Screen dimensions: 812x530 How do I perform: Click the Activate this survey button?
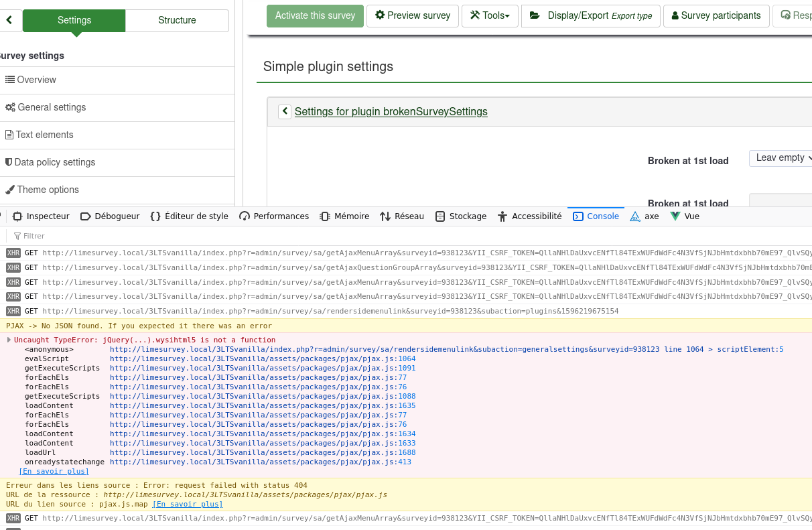pyautogui.click(x=315, y=15)
